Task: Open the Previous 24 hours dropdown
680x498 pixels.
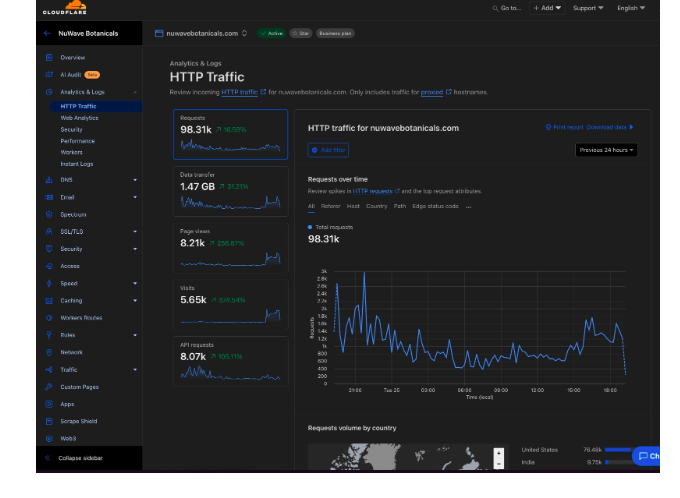Action: 606,150
